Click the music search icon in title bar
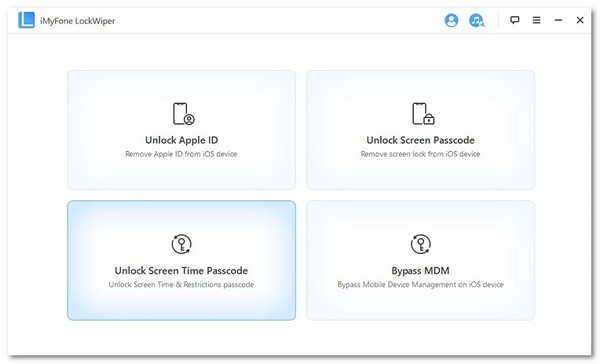 click(x=477, y=20)
